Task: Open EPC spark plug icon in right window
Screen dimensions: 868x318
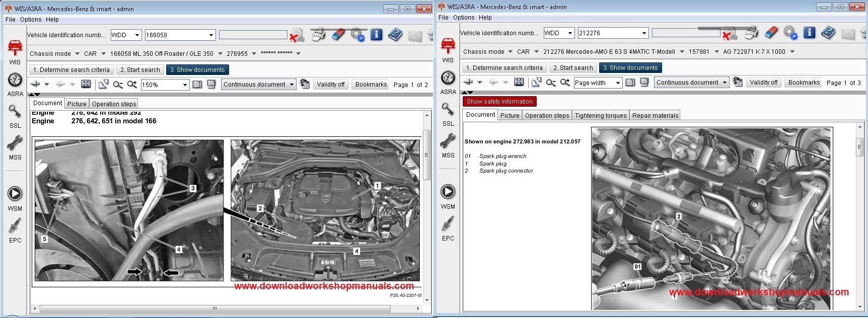Action: pos(448,224)
